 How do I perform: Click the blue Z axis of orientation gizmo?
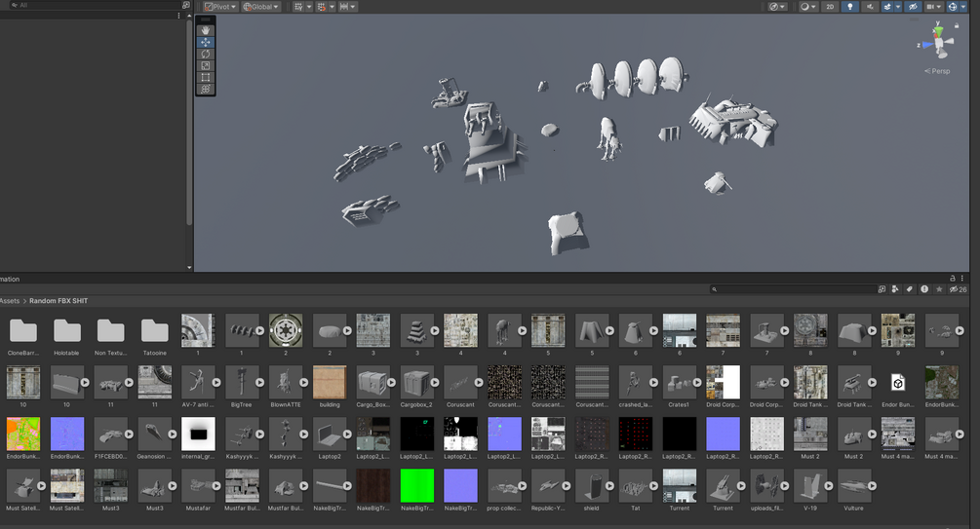coord(927,45)
